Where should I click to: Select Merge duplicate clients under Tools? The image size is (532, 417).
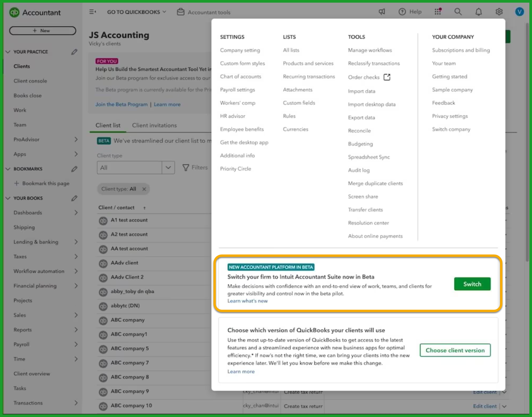pyautogui.click(x=375, y=183)
